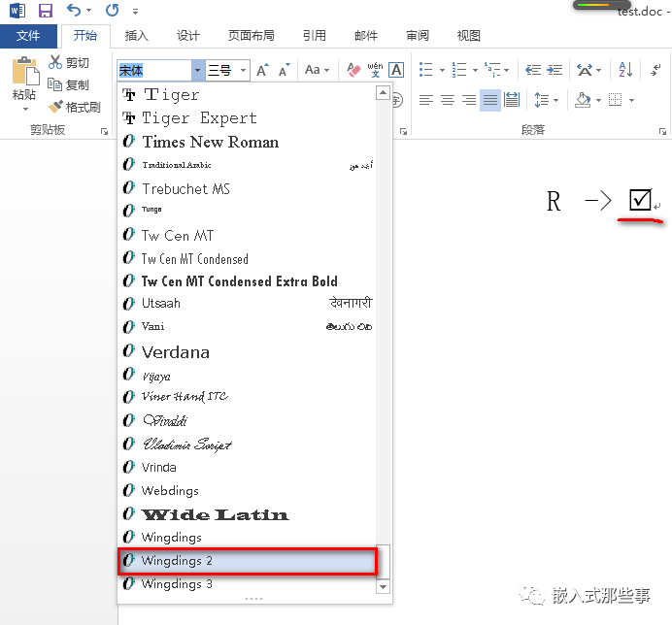Click the Asian layout icon
672x625 pixels.
(x=585, y=70)
